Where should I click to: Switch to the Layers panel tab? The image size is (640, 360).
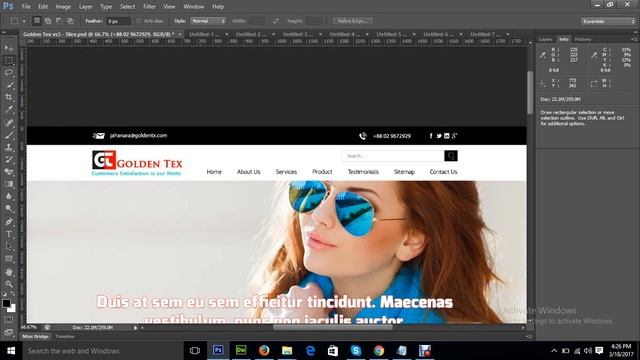click(x=545, y=39)
